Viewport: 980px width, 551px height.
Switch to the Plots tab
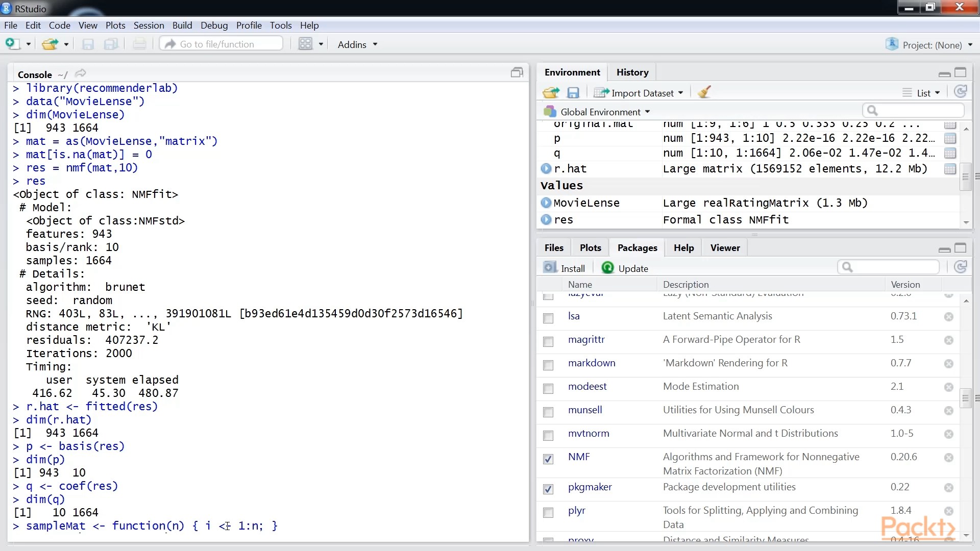[x=591, y=247]
